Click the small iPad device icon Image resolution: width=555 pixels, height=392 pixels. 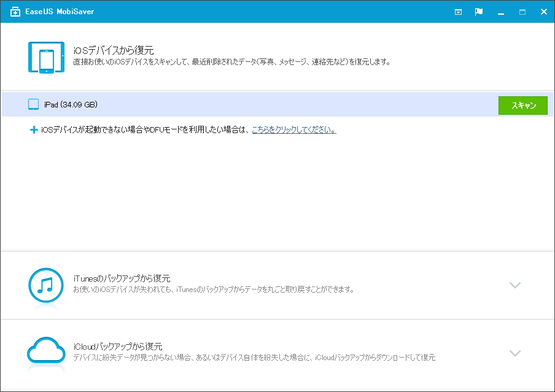(33, 104)
